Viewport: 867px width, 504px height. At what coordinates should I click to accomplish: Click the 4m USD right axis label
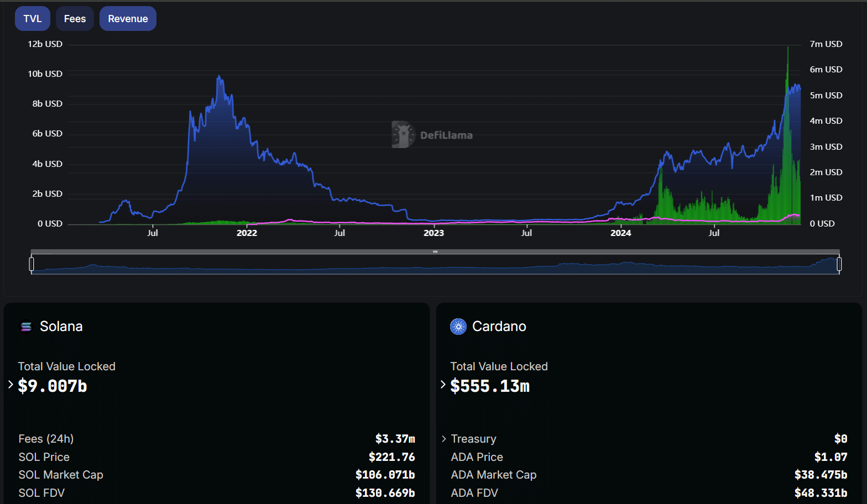(826, 121)
